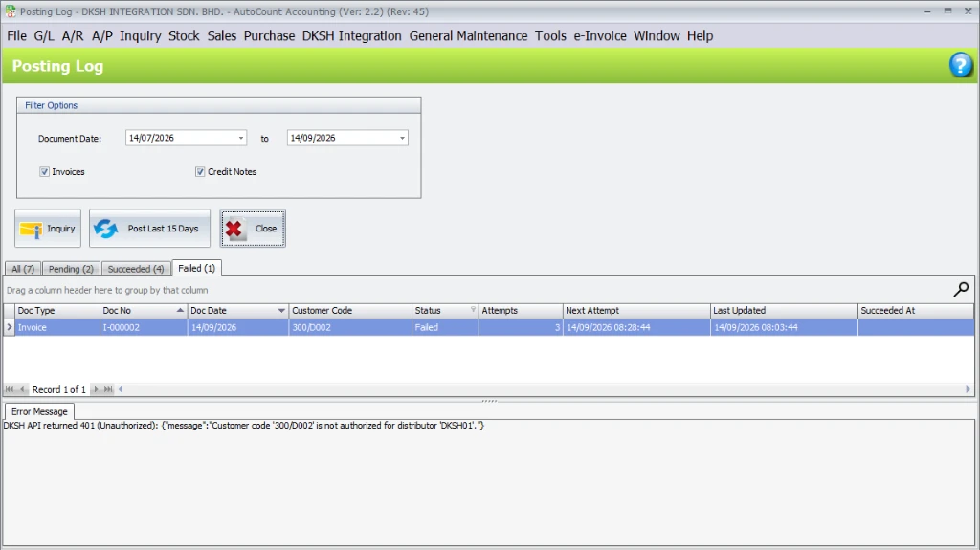Screen dimensions: 980x550
Task: Select the I-000002 cell
Action: tap(144, 327)
